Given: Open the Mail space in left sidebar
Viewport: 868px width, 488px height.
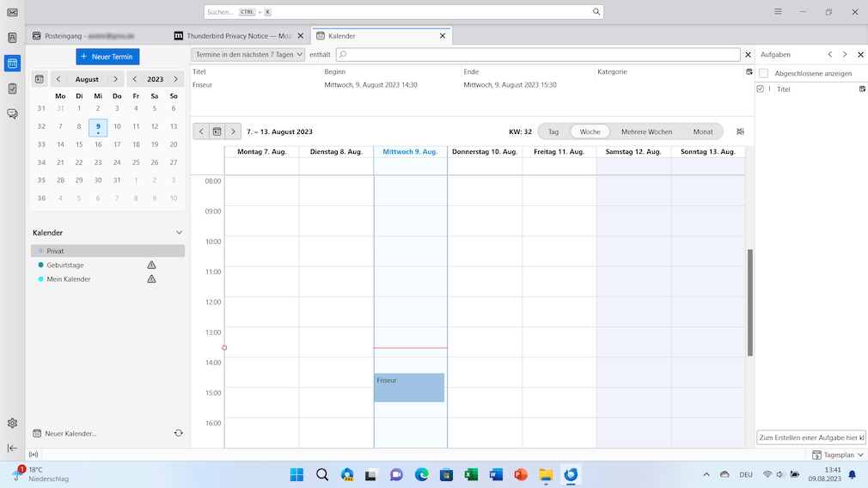Looking at the screenshot, I should pos(12,12).
